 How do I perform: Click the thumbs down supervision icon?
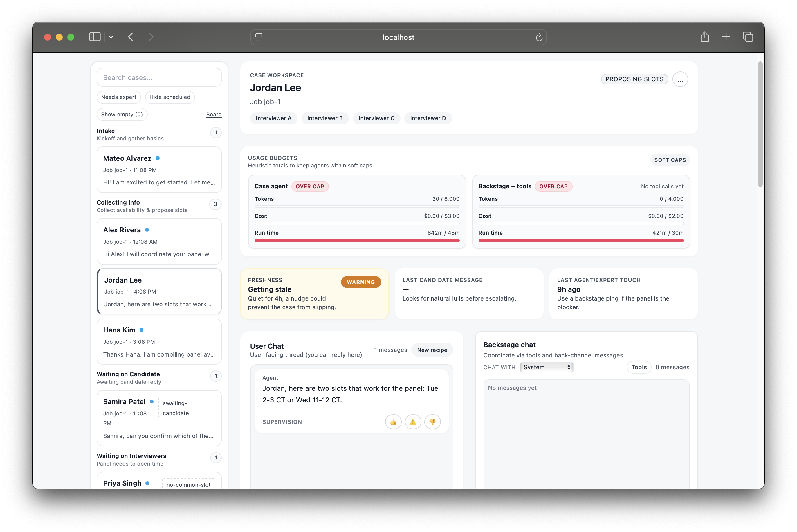coord(432,422)
